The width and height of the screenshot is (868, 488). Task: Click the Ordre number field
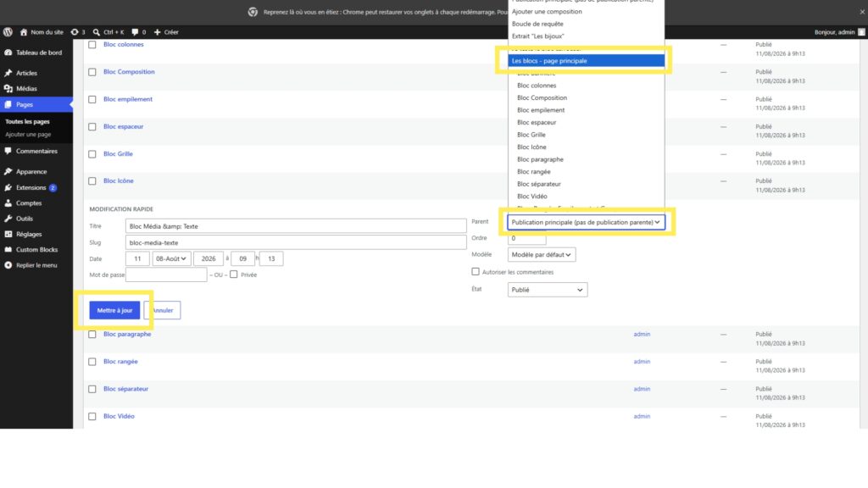pos(526,238)
